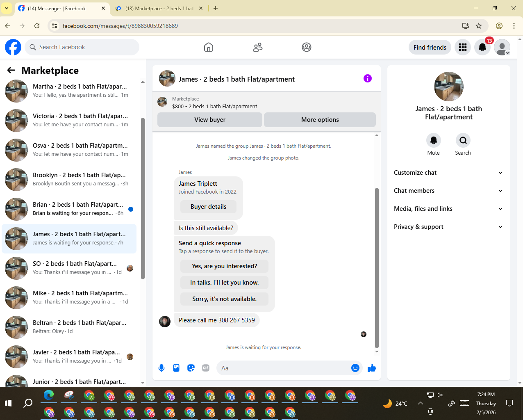523x420 pixels.
Task: Focus the Aa message input box
Action: tap(283, 368)
